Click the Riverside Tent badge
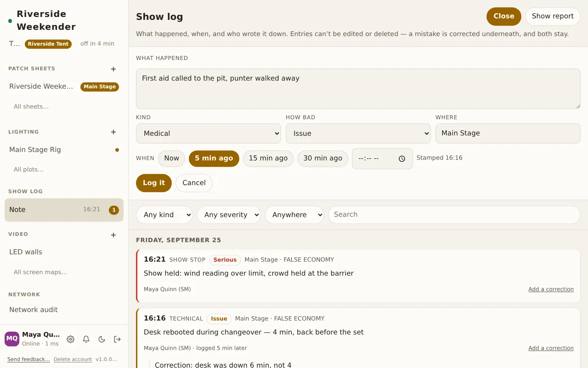 pos(48,44)
